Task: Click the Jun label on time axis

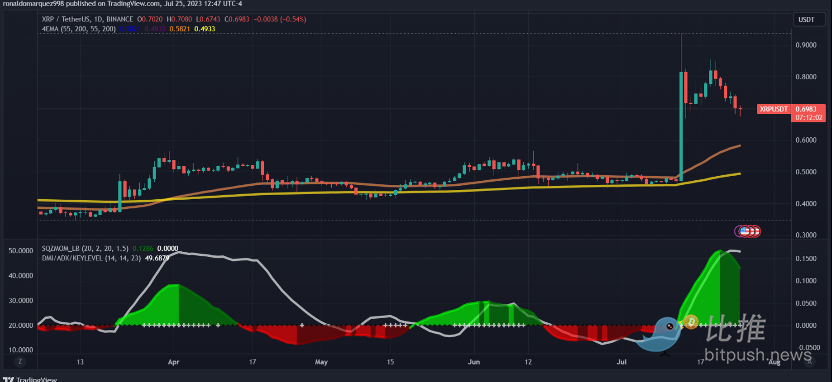Action: pos(474,362)
